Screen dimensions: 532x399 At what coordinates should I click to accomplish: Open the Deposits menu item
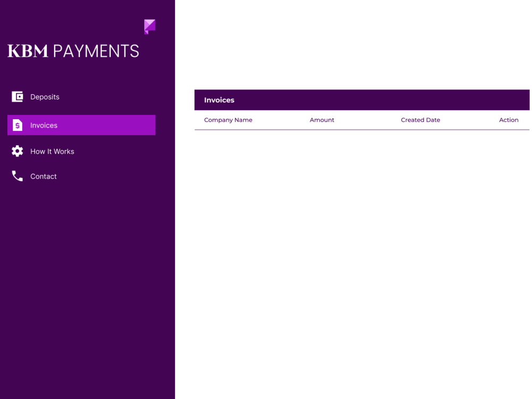click(45, 97)
